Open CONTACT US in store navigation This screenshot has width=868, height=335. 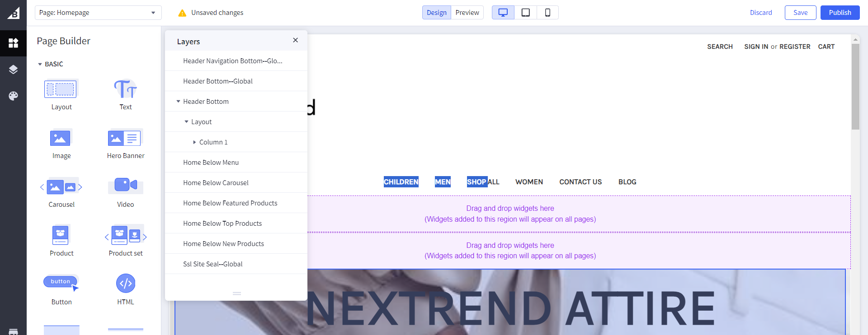[580, 182]
